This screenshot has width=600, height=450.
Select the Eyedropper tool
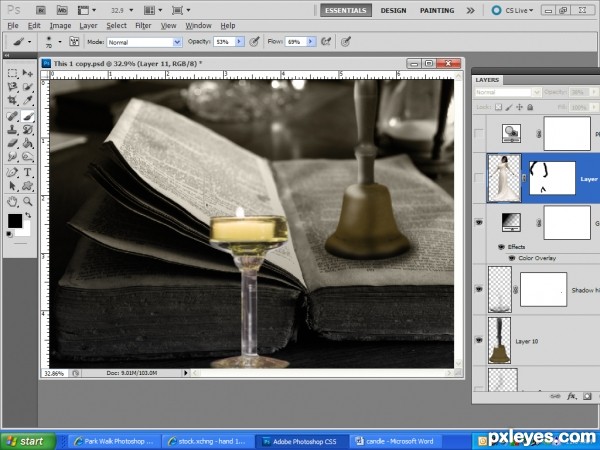point(27,101)
